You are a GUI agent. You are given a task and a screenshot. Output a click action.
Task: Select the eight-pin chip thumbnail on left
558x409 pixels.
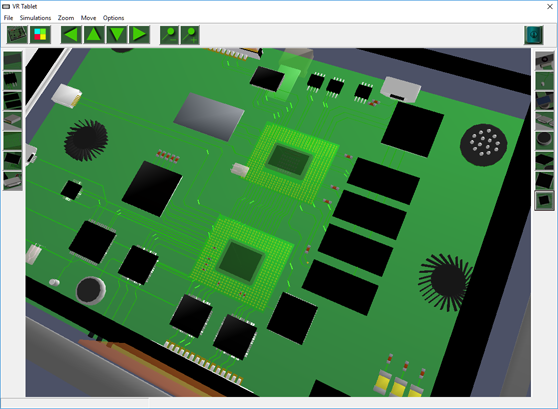pos(12,81)
